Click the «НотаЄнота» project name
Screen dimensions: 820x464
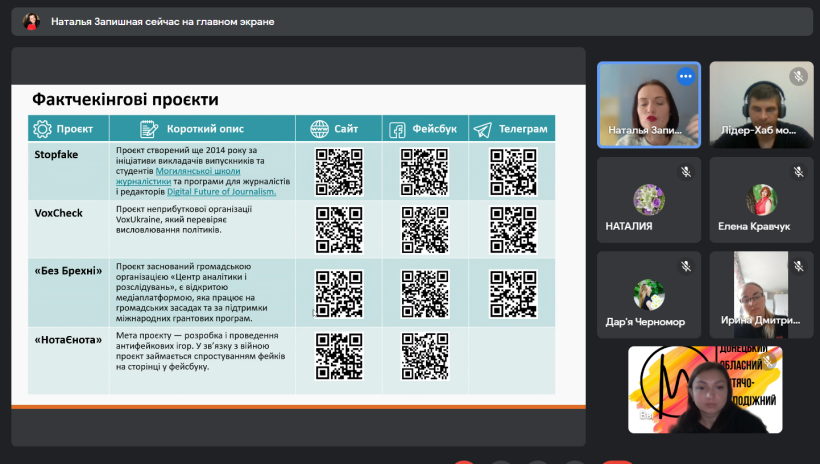tap(68, 340)
